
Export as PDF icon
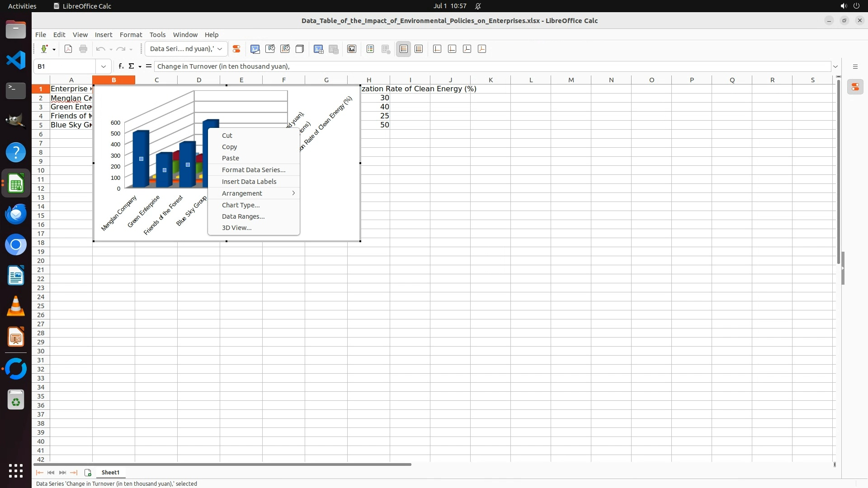tap(68, 49)
